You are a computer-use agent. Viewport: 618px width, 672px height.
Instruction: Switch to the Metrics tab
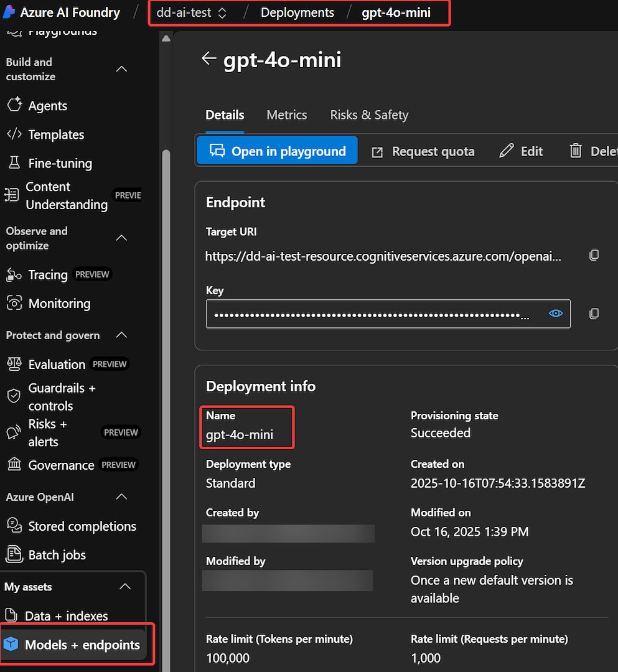point(286,115)
